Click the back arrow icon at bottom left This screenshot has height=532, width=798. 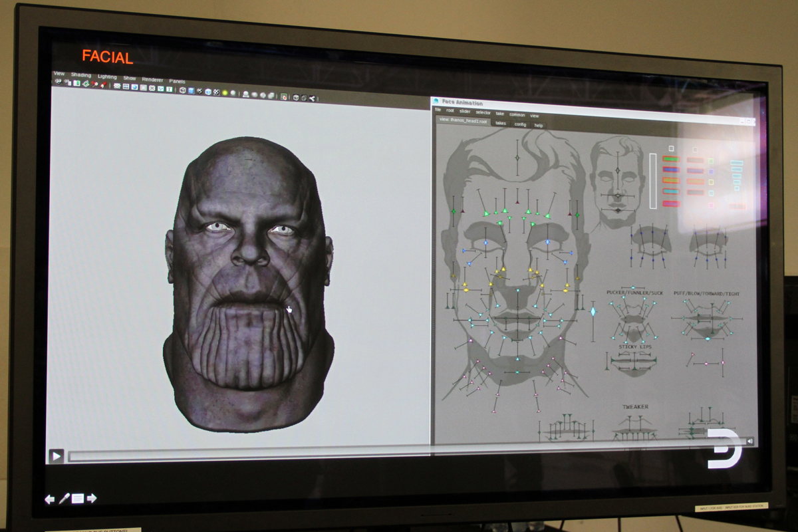pos(50,499)
